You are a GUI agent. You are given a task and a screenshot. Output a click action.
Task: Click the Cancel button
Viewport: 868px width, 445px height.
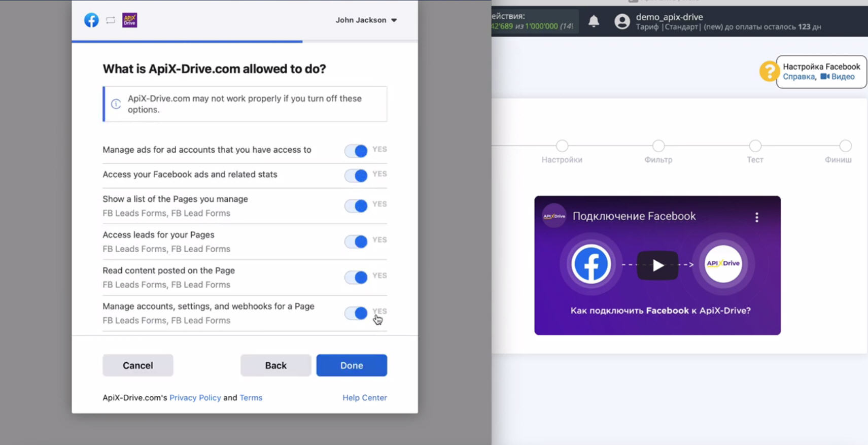pyautogui.click(x=138, y=365)
